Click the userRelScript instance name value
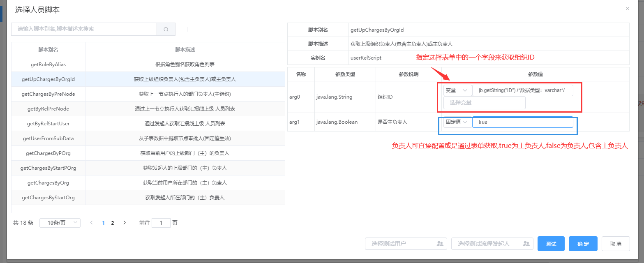This screenshot has height=263, width=644. tap(366, 58)
